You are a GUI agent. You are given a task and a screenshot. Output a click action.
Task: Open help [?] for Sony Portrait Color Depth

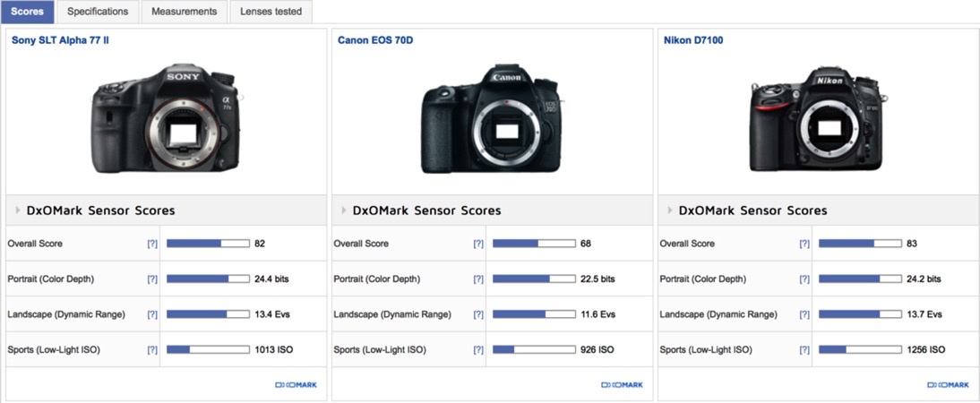point(152,279)
